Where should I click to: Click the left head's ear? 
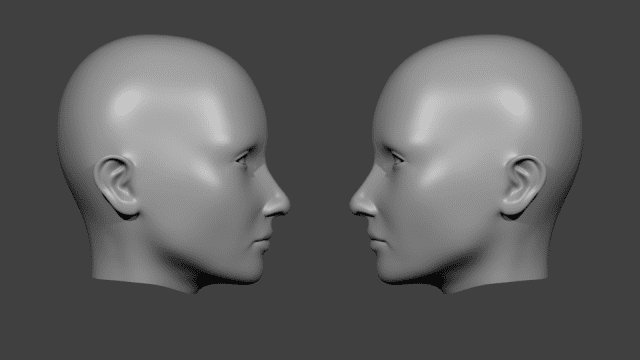(116, 187)
